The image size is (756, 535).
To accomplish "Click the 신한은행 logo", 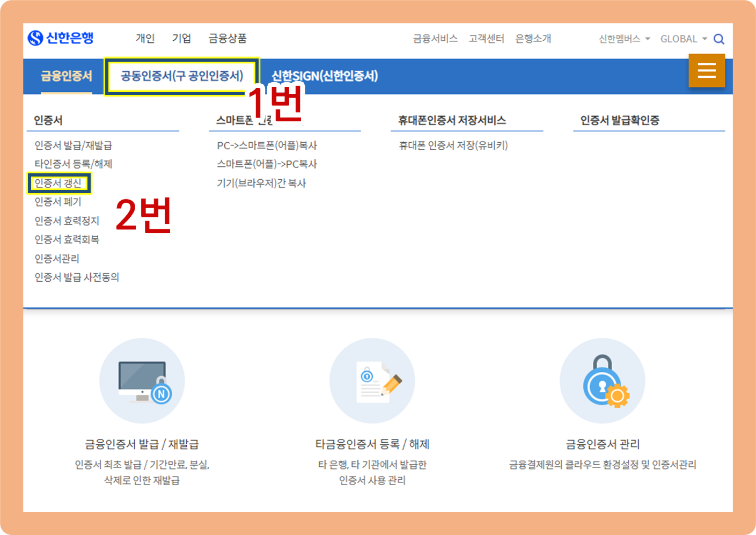I will [x=61, y=38].
